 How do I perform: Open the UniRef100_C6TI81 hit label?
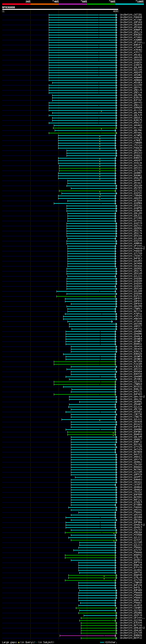tap(131, 15)
